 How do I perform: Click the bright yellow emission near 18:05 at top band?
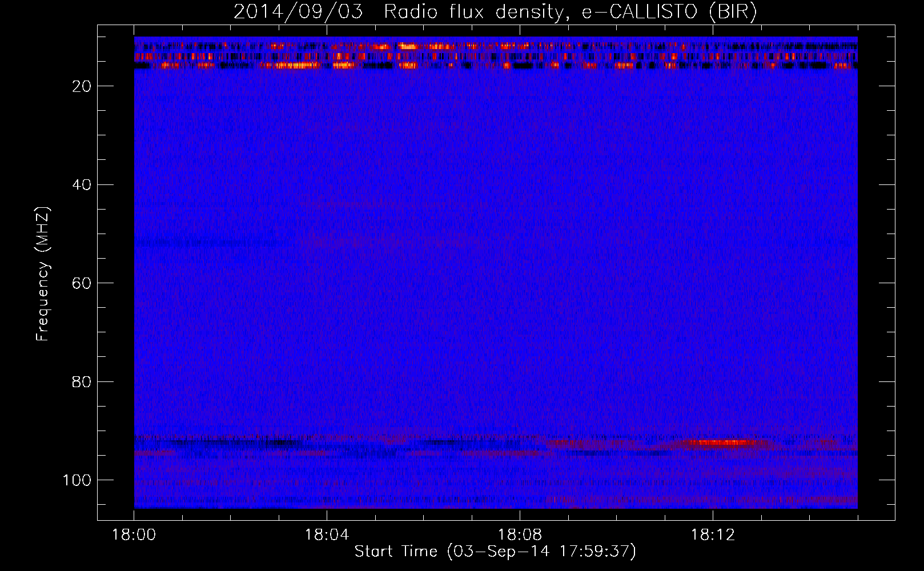(x=408, y=46)
